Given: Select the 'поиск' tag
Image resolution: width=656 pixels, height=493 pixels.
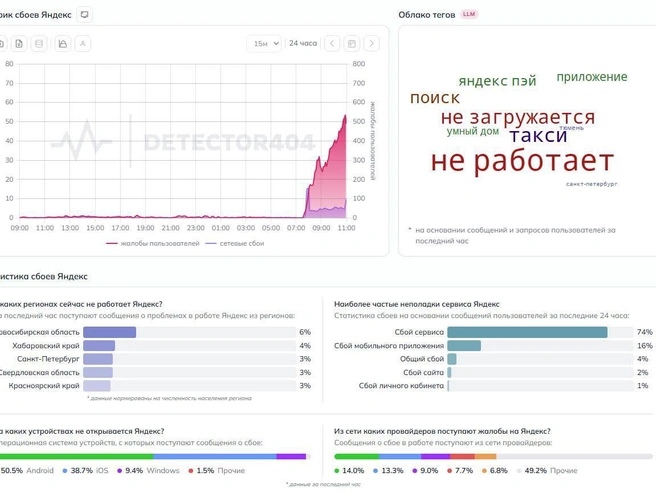Looking at the screenshot, I should click(x=435, y=98).
